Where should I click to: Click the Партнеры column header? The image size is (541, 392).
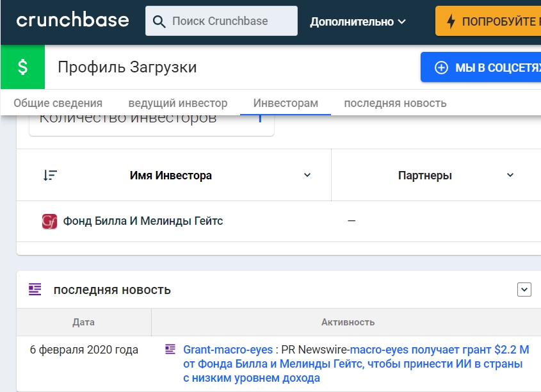point(424,176)
